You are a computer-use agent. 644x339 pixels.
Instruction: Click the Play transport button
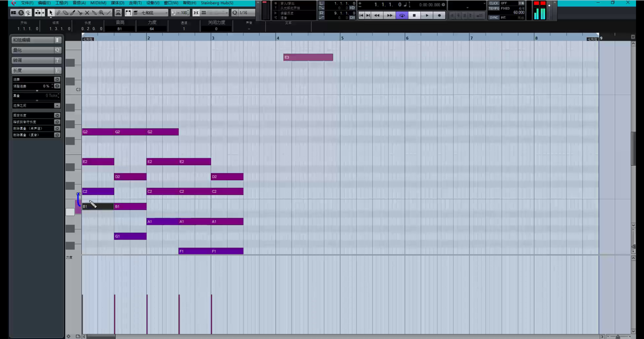pos(427,15)
